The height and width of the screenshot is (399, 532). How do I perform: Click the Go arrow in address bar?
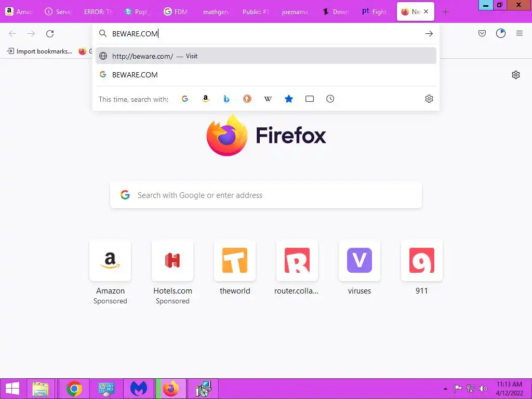[x=429, y=34]
